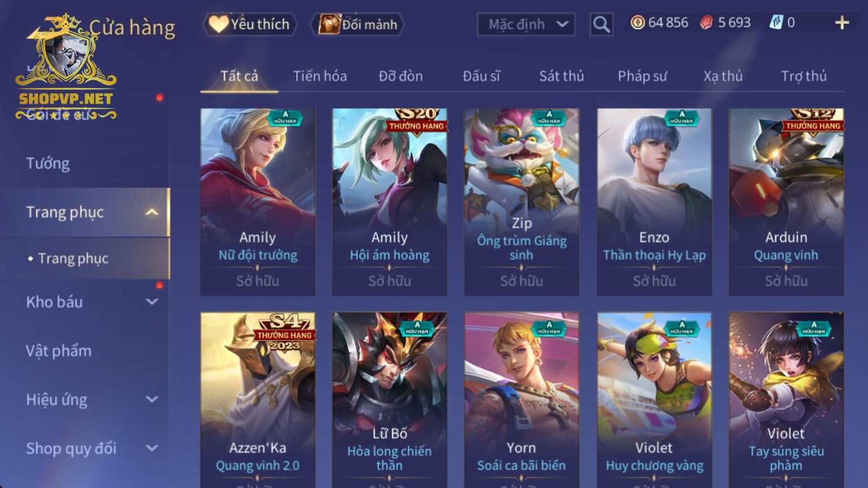Open Đổi mảnh chest exchange button
Viewport: 868px width, 488px height.
tap(358, 24)
